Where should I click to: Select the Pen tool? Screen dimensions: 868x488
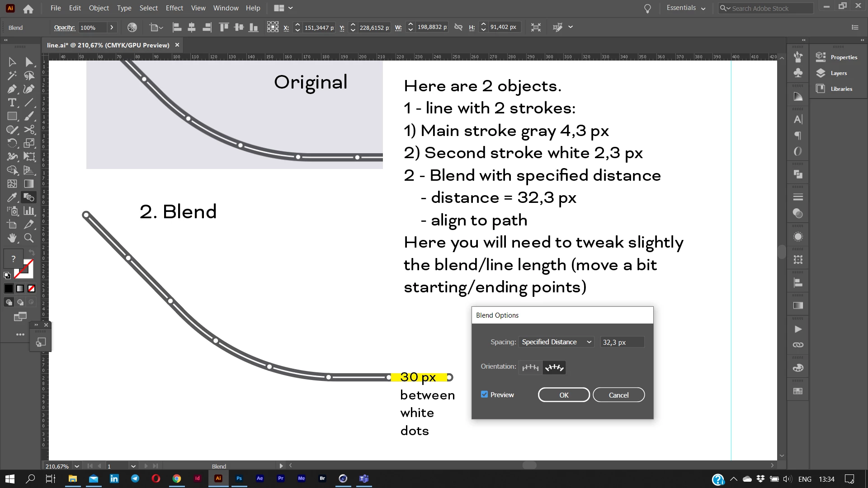coord(12,89)
